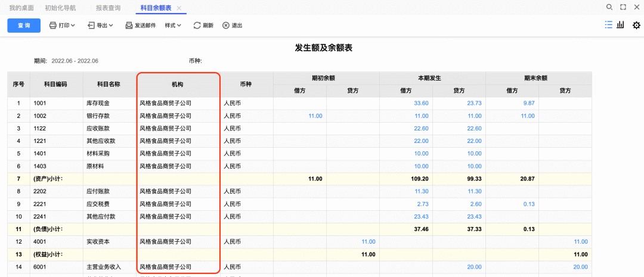Switch to 报表查询 tab

[108, 8]
